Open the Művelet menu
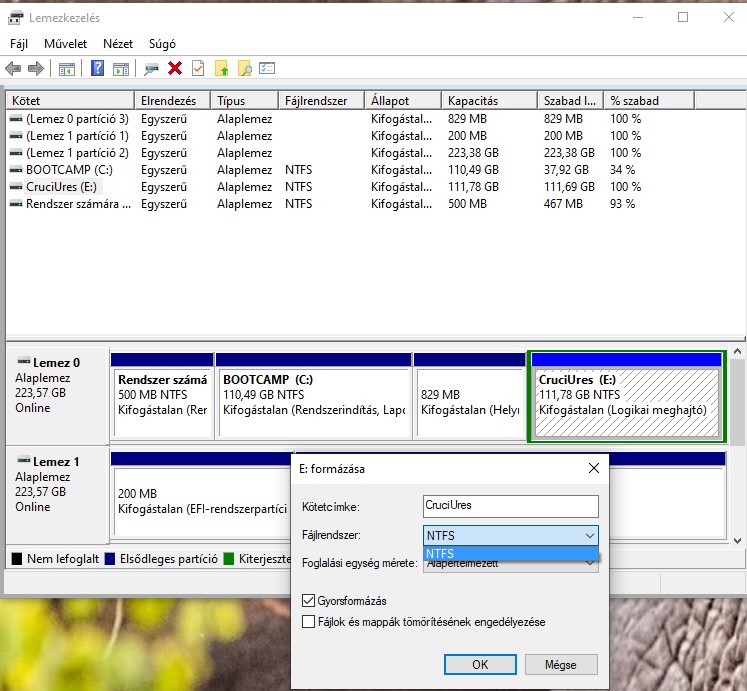Viewport: 747px width, 691px height. tap(65, 44)
